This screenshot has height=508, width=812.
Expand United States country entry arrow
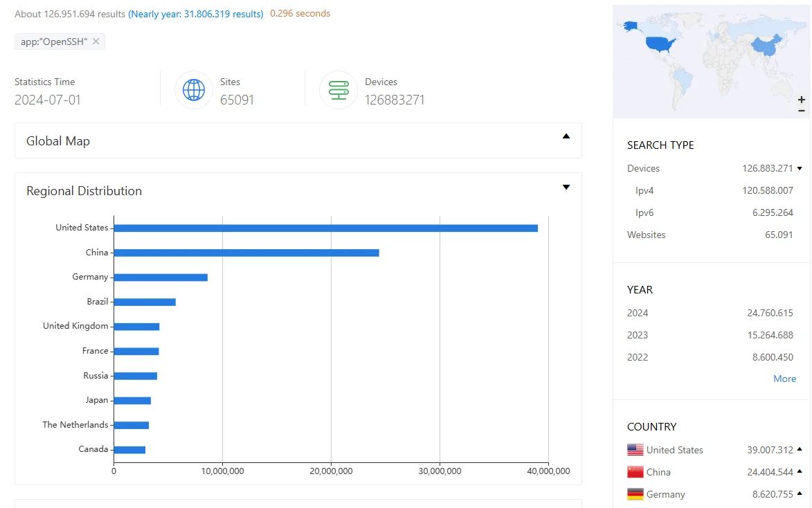click(x=800, y=449)
